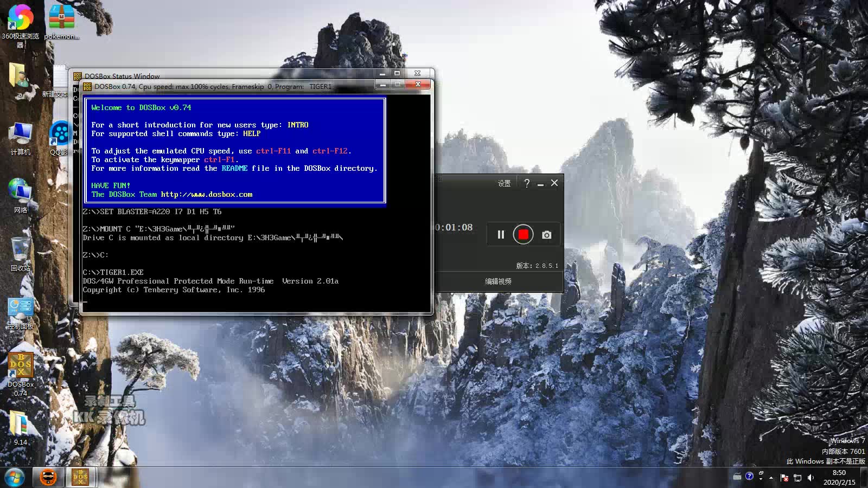The image size is (868, 488).
Task: Open the pokemon archive file on desktop
Action: tap(61, 22)
